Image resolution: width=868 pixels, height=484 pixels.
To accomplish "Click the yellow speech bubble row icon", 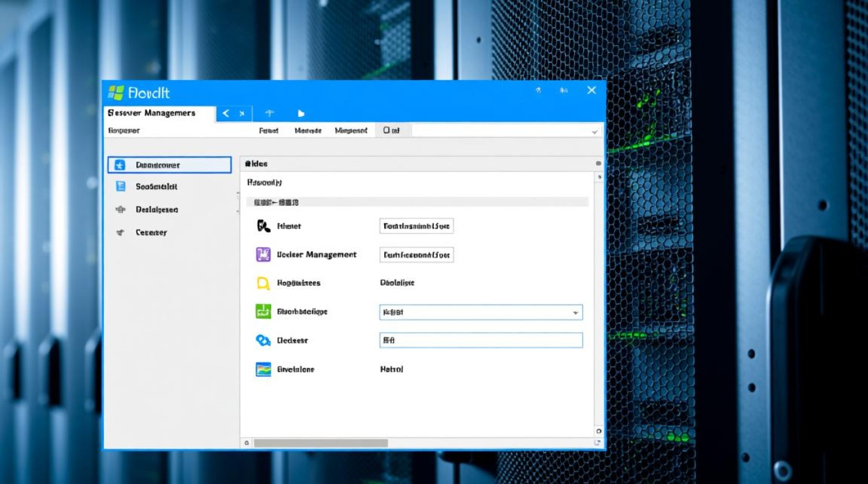I will pyautogui.click(x=263, y=283).
